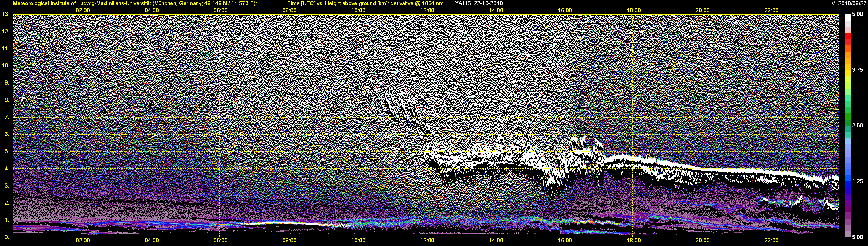Click the 5.00 value at the scale's grey end
Image resolution: width=868 pixels, height=246 pixels.
point(858,237)
